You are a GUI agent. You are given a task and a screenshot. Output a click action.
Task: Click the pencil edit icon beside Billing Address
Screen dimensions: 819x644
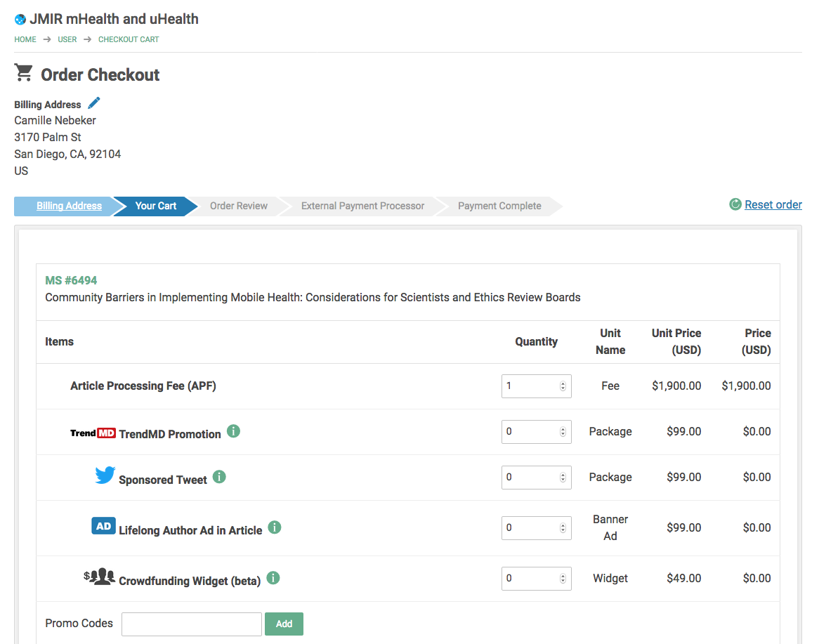[x=94, y=103]
